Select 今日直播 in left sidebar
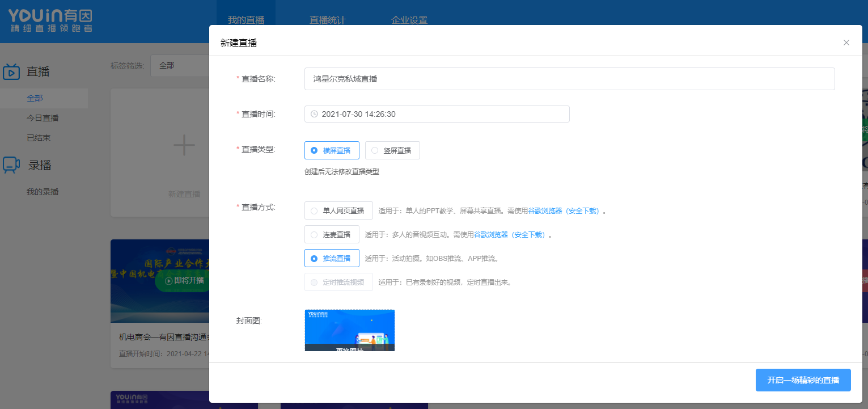 click(43, 118)
